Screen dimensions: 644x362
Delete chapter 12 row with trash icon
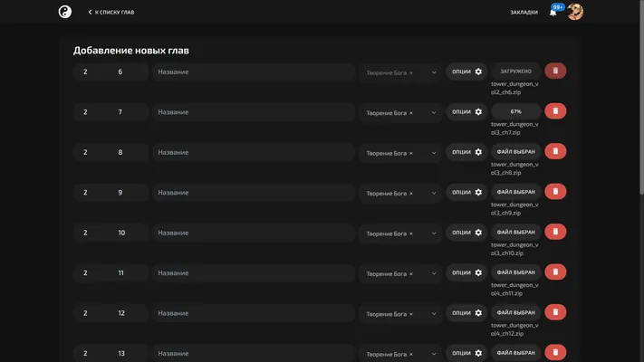point(555,312)
